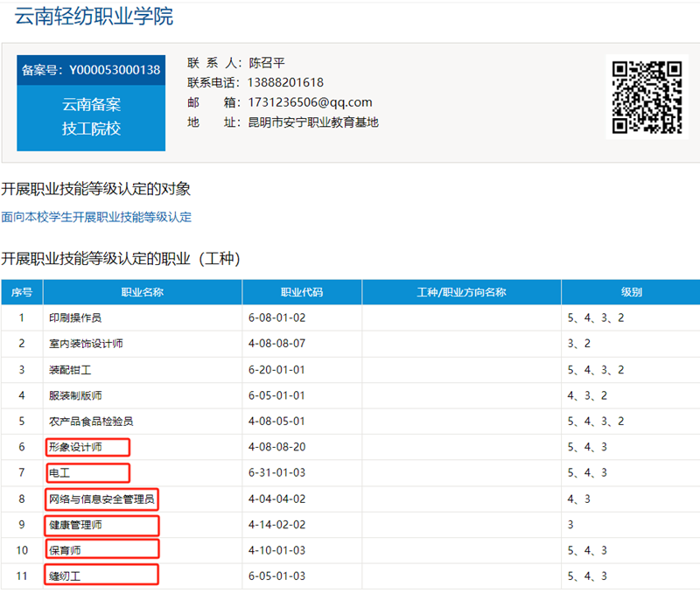Select the 电工 occupation cell

[59, 473]
